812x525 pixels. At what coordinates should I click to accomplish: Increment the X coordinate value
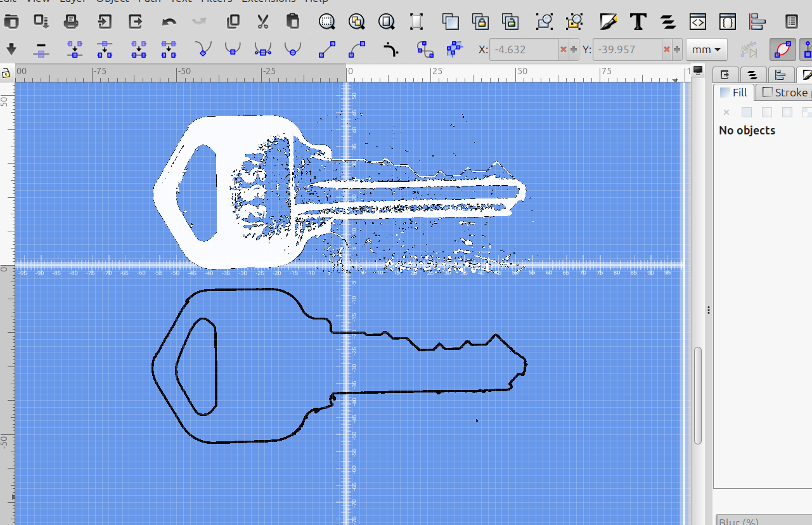click(574, 49)
